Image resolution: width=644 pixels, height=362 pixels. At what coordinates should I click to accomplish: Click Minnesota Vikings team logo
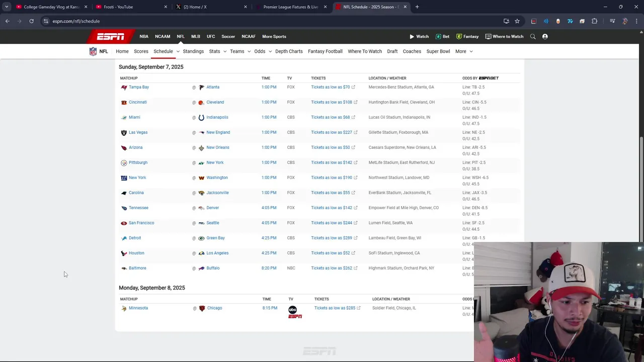(x=124, y=308)
